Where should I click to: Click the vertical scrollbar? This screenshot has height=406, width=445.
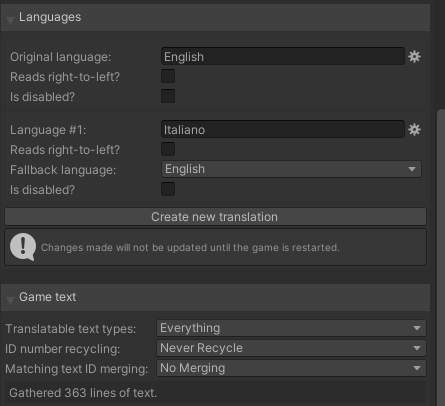[441, 257]
